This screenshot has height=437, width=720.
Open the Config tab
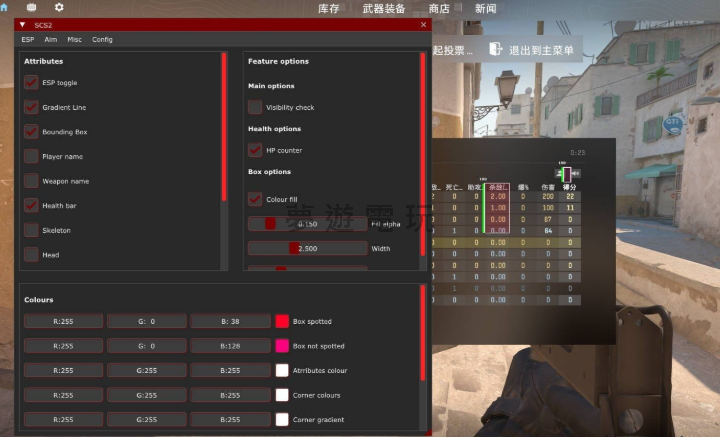pos(102,40)
